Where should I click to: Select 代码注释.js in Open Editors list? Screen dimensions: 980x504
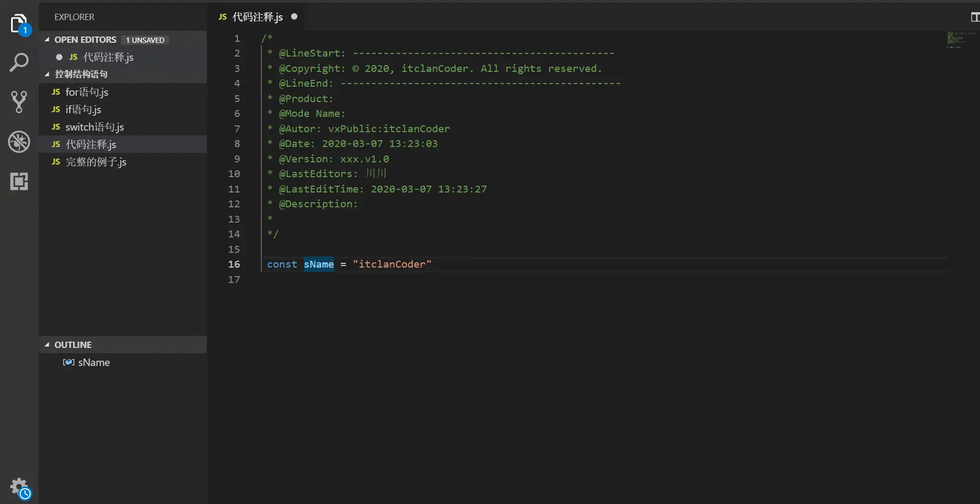[123, 57]
